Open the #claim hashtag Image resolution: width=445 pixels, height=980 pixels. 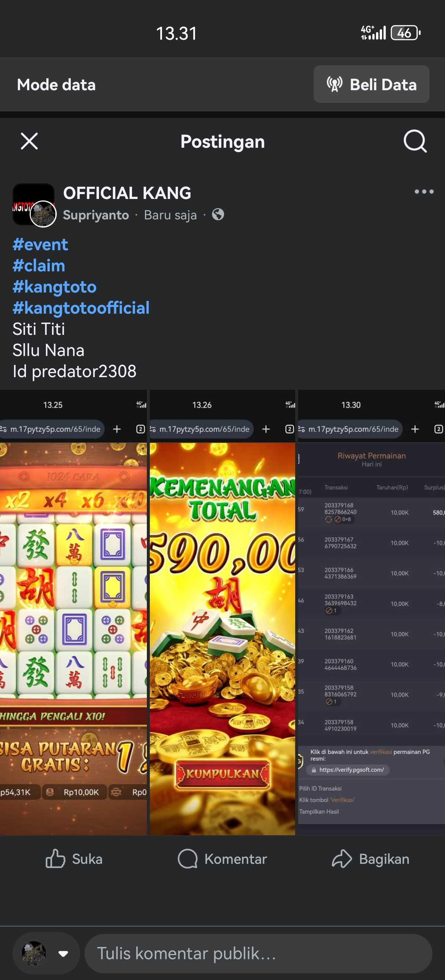click(39, 265)
